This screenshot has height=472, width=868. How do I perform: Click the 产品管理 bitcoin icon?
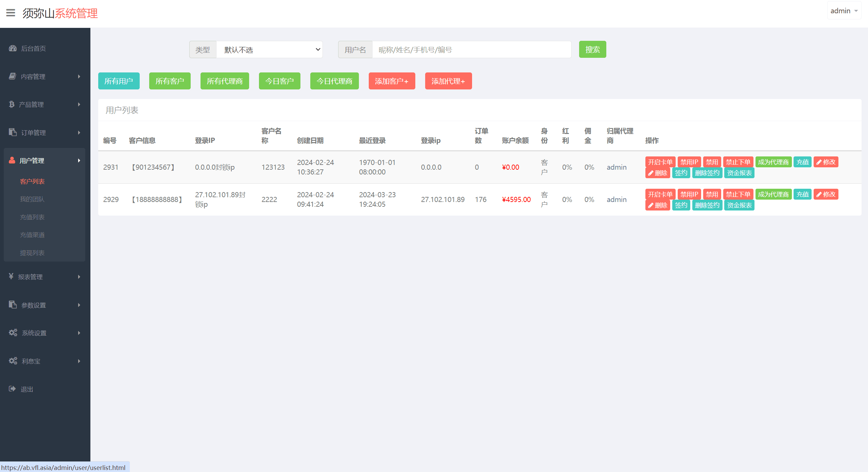(12, 104)
